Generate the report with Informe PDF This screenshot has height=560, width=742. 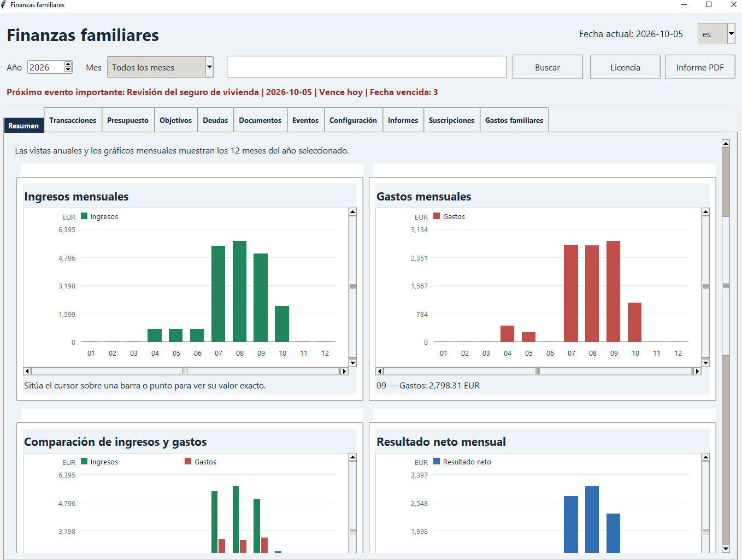(x=700, y=67)
